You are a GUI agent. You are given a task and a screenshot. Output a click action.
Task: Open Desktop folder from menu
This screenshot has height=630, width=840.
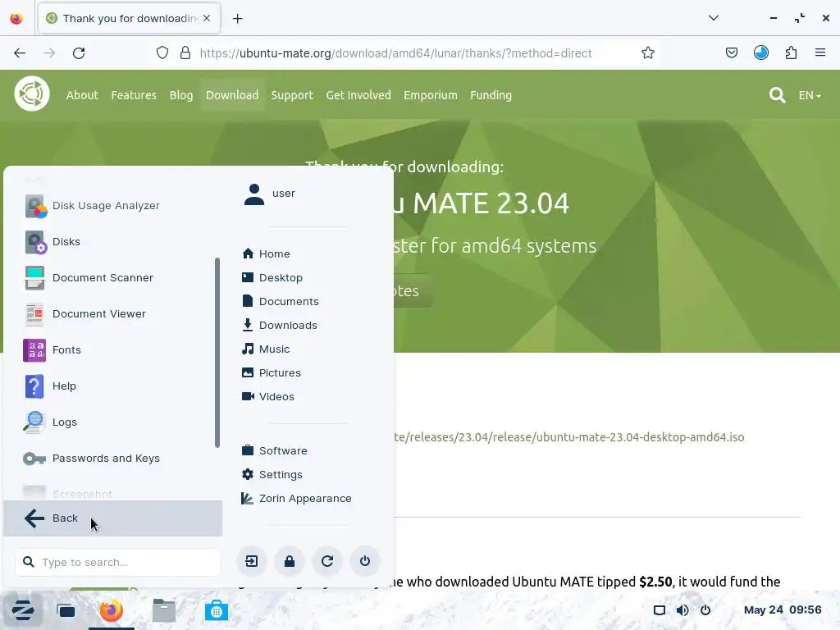tap(272, 277)
